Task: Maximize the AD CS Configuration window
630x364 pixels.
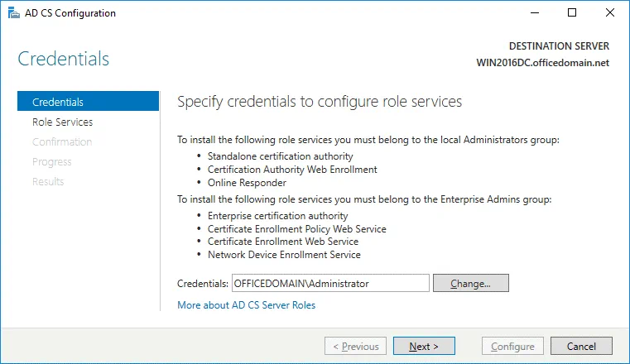Action: (x=572, y=13)
